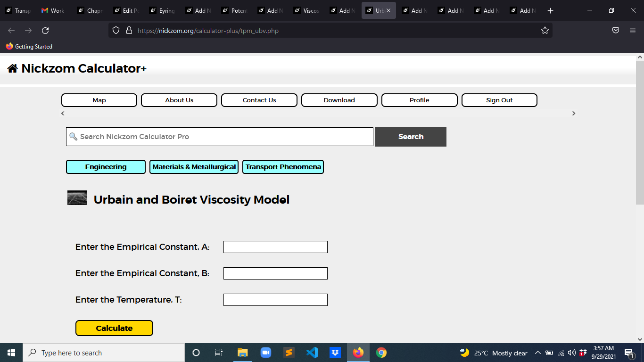This screenshot has height=362, width=644.
Task: Click the Empirical Constant A input field
Action: (275, 247)
